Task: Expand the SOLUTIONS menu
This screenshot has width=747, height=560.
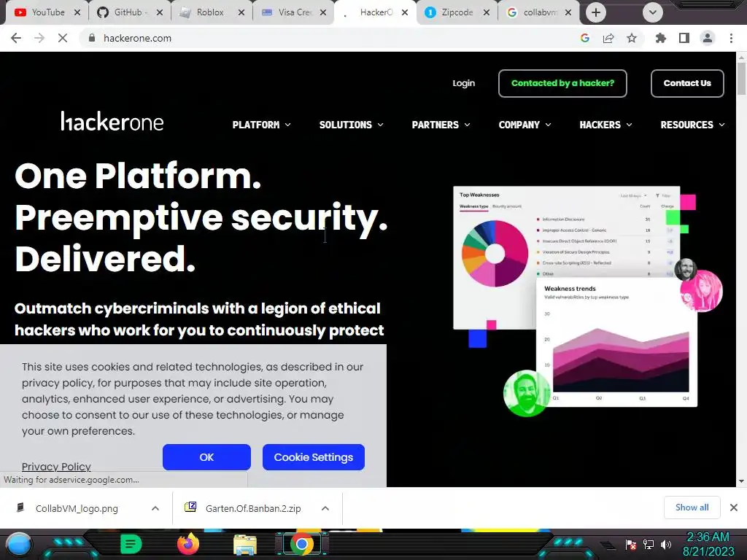Action: click(351, 125)
